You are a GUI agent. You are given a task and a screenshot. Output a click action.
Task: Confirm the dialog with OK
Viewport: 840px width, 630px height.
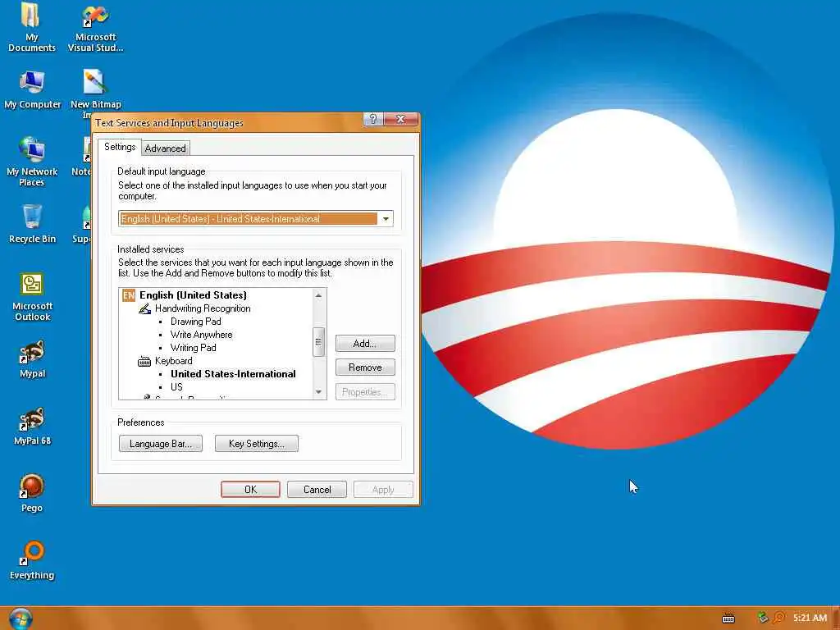[250, 490]
